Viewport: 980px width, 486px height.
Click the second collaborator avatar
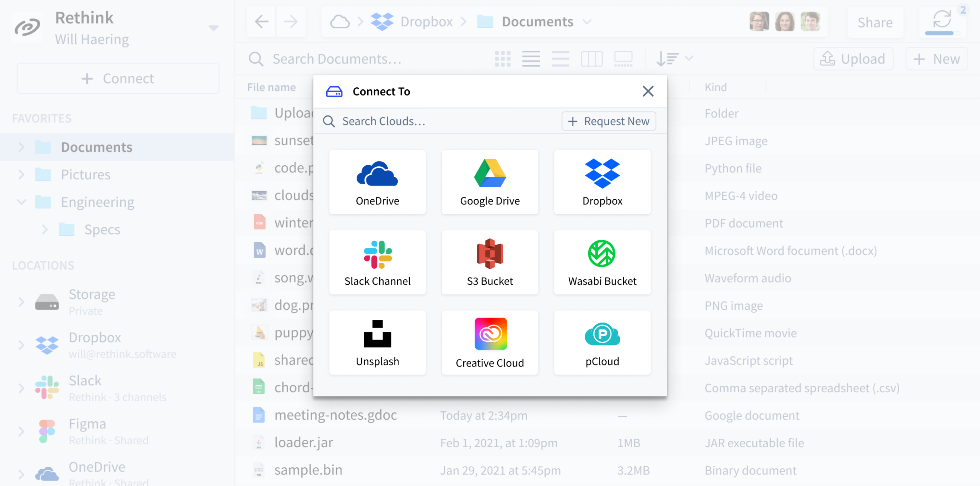pos(784,21)
